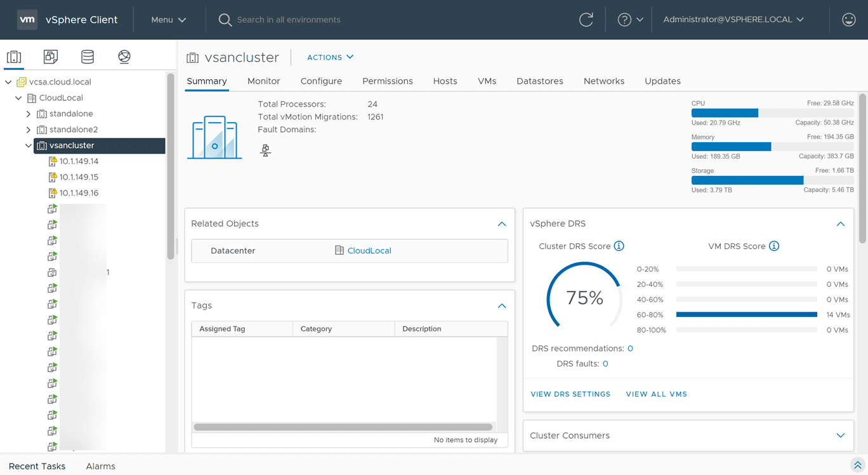Click the smiley feedback icon
Image resolution: width=868 pixels, height=475 pixels.
848,20
